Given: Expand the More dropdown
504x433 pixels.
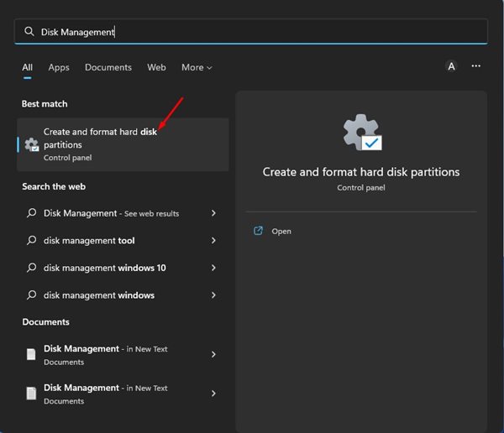Looking at the screenshot, I should pos(197,67).
